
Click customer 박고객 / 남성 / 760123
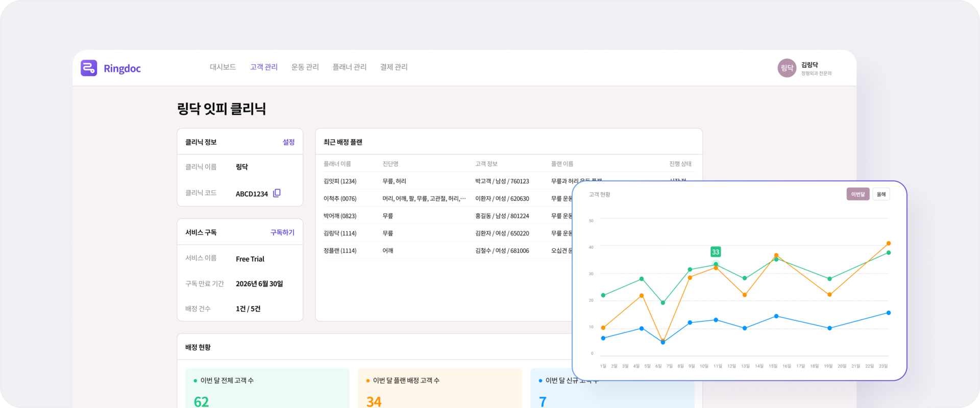click(502, 182)
